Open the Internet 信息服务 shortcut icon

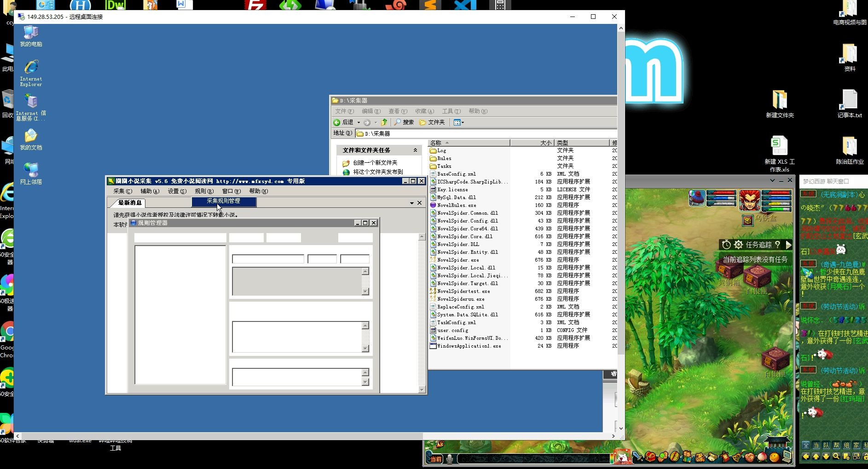[31, 107]
